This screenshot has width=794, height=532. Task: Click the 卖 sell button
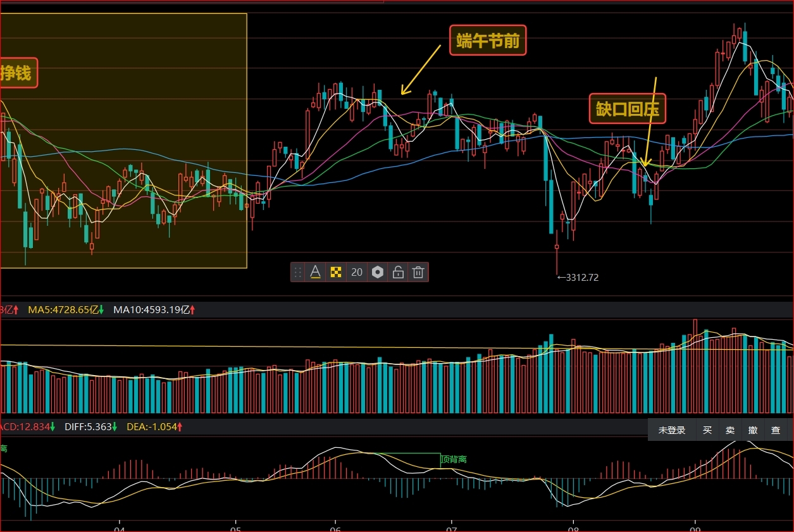[730, 430]
